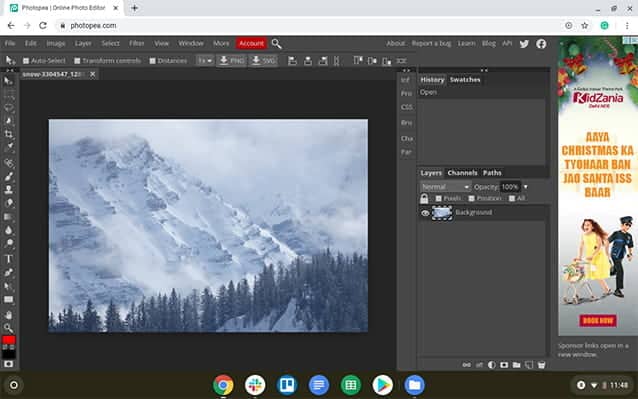Open the Learn link
The height and width of the screenshot is (399, 638).
(x=466, y=43)
